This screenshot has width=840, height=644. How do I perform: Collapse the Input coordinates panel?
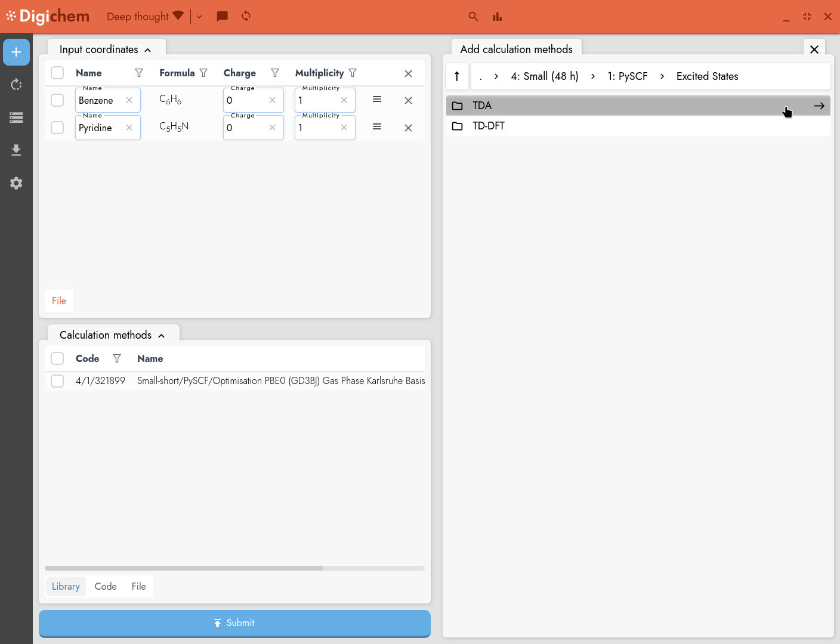coord(147,50)
